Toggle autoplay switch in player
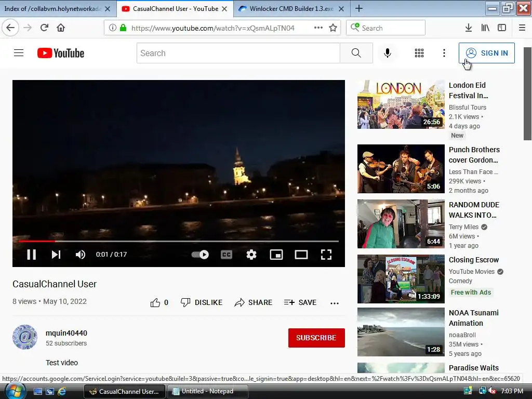 pyautogui.click(x=200, y=255)
